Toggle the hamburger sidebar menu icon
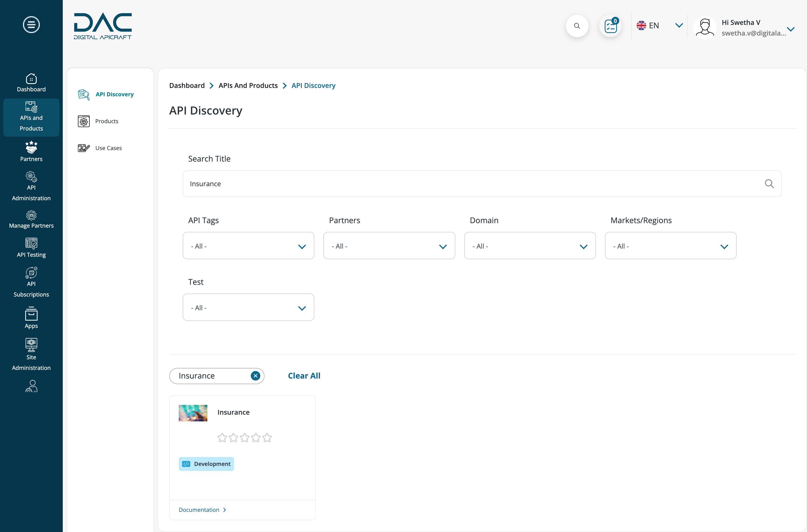 [x=31, y=25]
